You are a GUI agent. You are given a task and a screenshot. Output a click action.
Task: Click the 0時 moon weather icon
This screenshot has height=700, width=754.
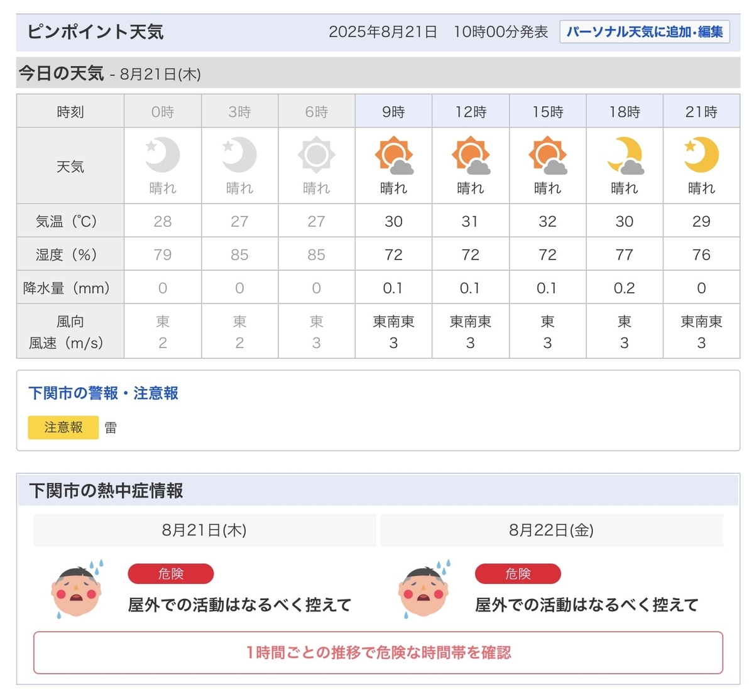tap(163, 155)
